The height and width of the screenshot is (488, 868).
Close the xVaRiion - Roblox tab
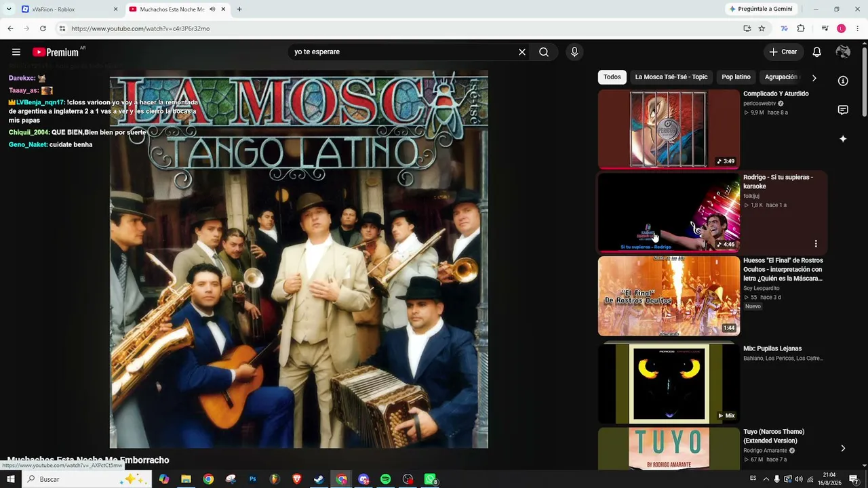pos(115,9)
